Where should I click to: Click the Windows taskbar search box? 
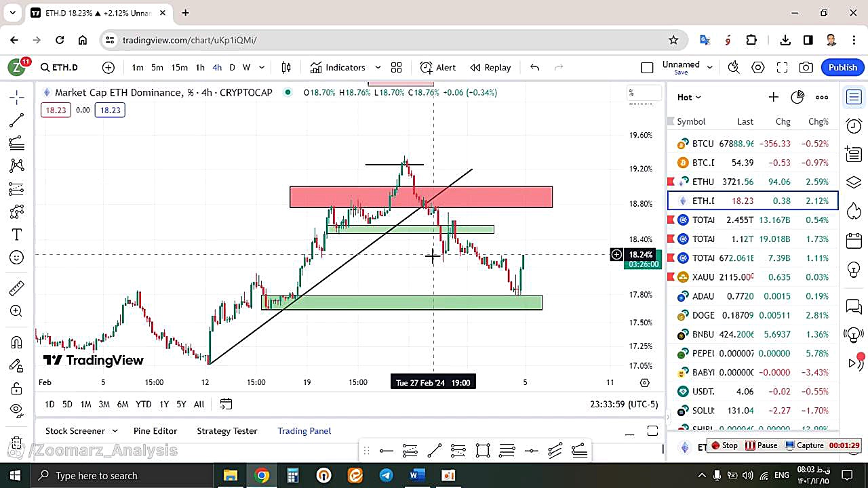pos(122,475)
